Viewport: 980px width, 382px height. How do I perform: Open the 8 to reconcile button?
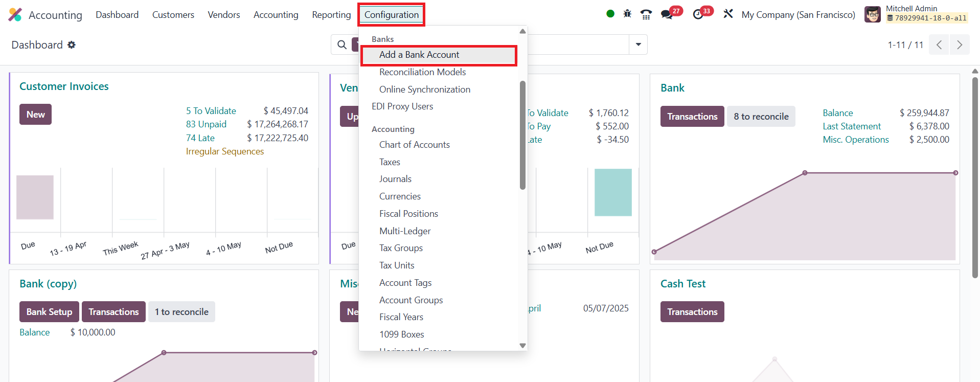[x=761, y=117]
